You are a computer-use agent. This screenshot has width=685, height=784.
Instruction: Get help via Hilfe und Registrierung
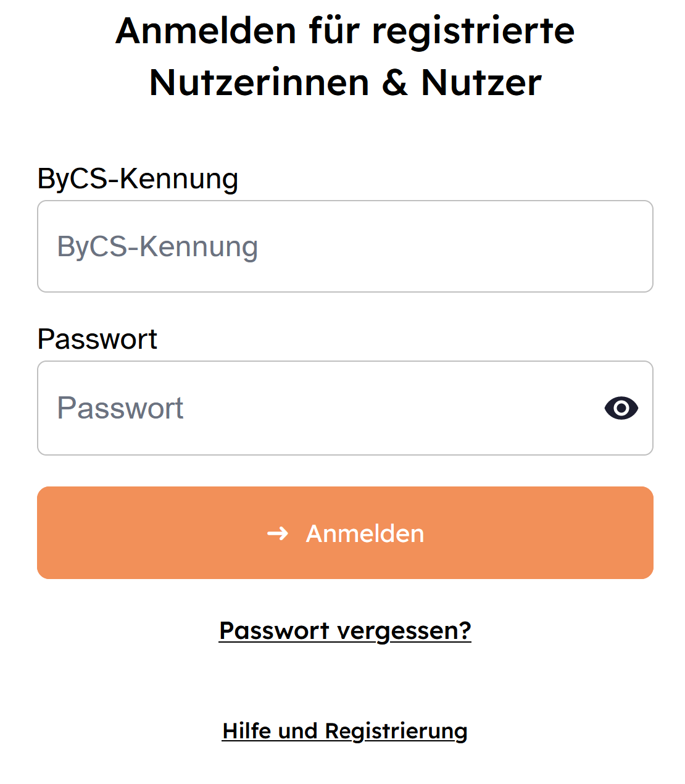coord(344,731)
